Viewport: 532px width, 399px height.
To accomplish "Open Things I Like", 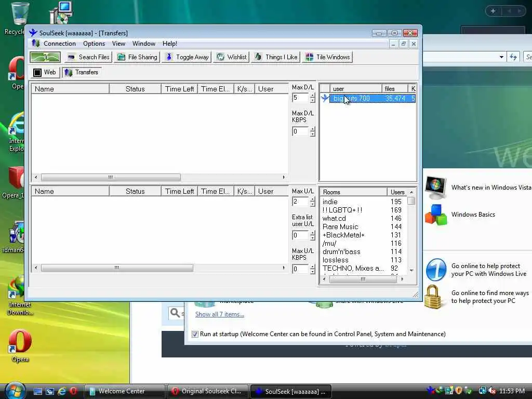I will (x=276, y=57).
